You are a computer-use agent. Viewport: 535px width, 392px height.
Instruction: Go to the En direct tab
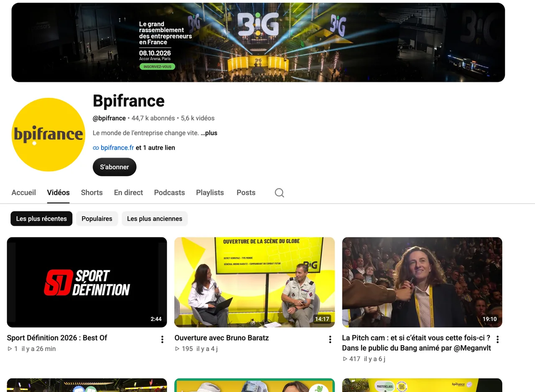point(129,193)
